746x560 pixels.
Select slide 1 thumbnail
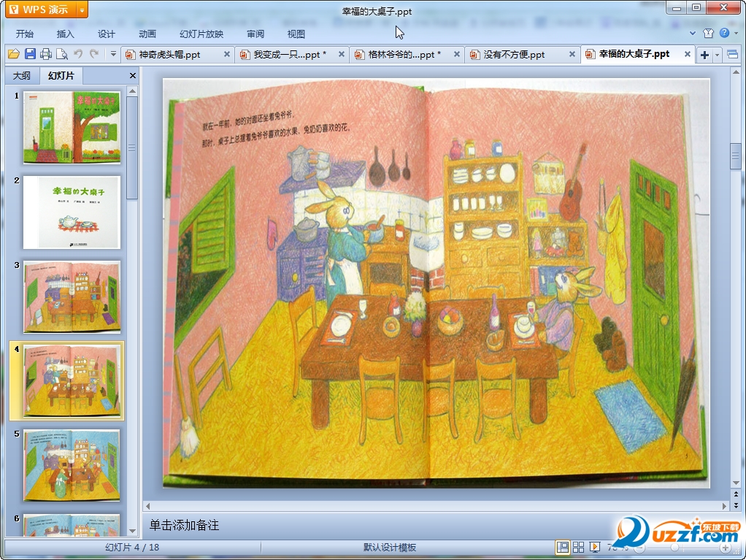coord(72,128)
